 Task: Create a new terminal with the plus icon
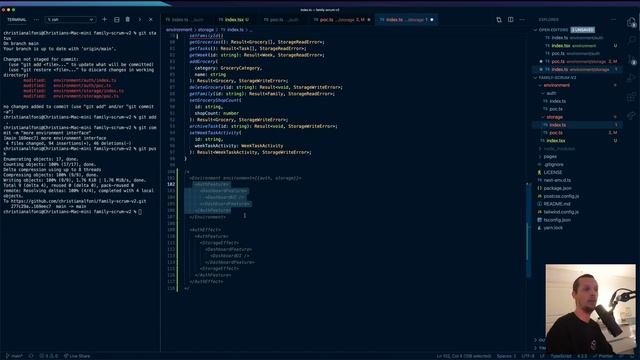[104, 19]
